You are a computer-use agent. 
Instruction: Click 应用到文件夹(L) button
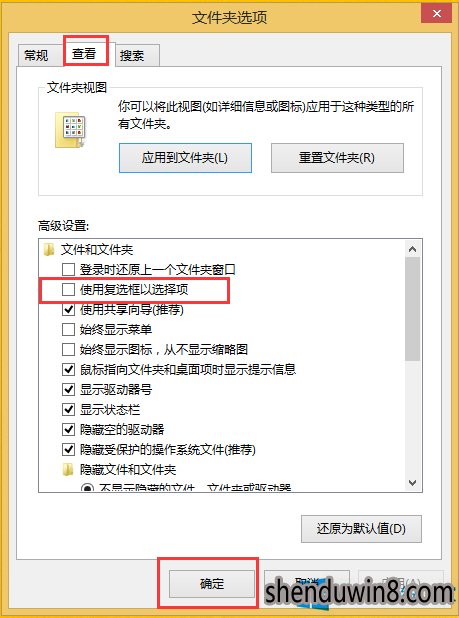pyautogui.click(x=185, y=158)
